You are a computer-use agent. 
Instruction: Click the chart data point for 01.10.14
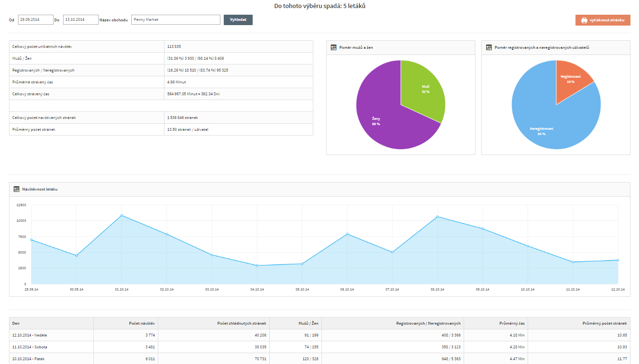point(122,215)
